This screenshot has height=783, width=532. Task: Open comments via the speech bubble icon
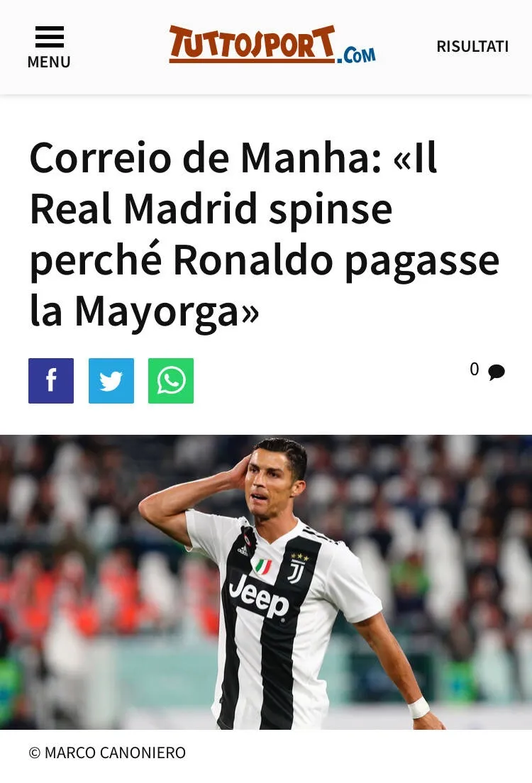click(496, 372)
